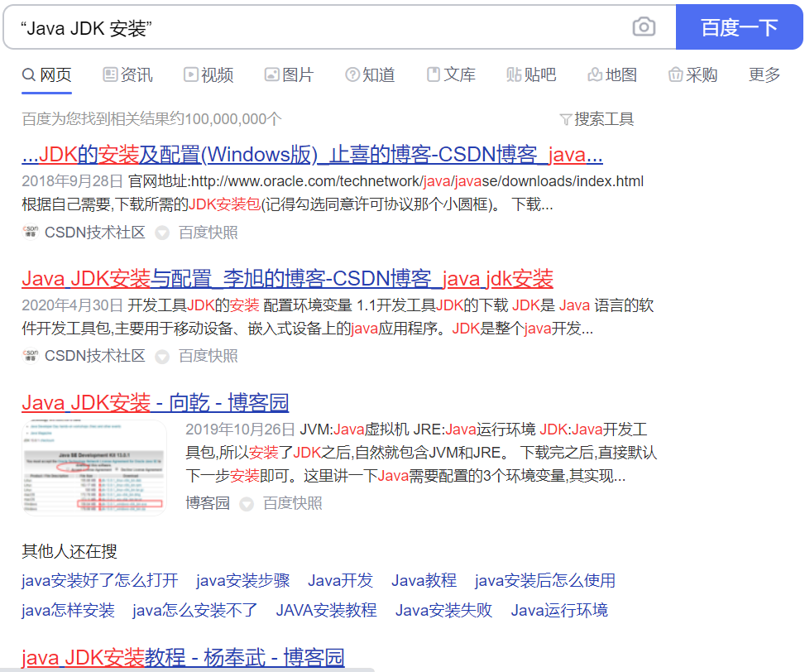Expand the dropdown arrow beside 博客园 source
This screenshot has height=672, width=805.
pos(247,504)
